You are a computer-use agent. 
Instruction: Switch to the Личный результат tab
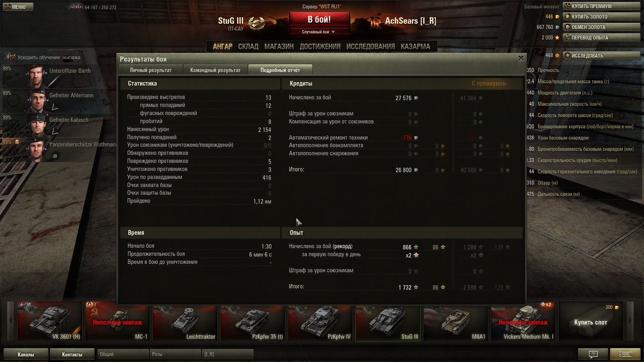(x=151, y=70)
